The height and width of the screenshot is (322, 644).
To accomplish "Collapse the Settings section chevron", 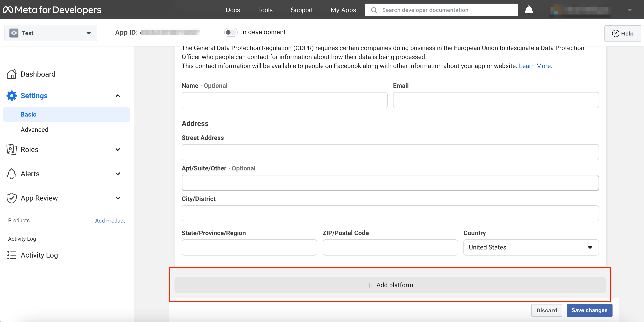I will coord(118,96).
